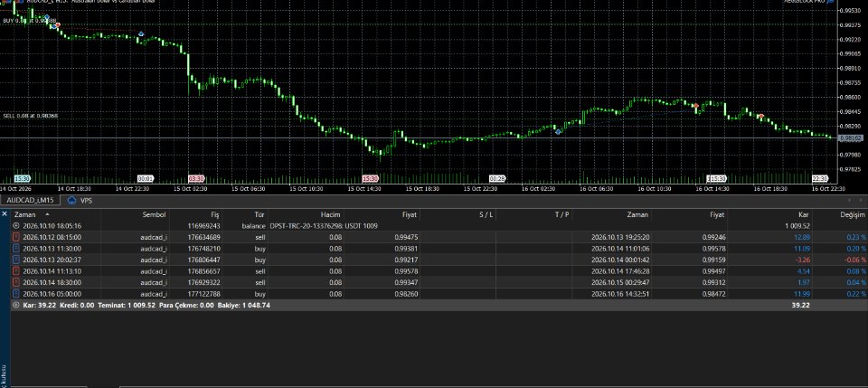Select balance comment DPST-TRC-20-13376298: USDT 1009
This screenshot has height=388, width=868.
[323, 226]
